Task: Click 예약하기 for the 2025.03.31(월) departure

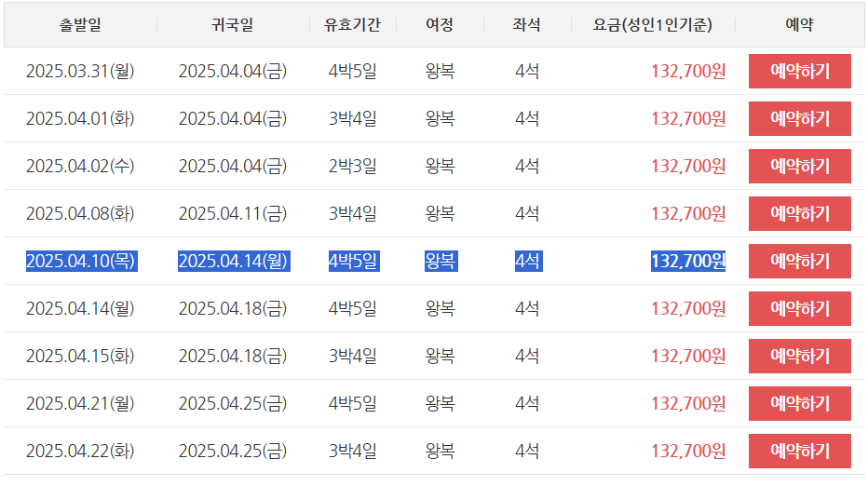Action: 799,71
